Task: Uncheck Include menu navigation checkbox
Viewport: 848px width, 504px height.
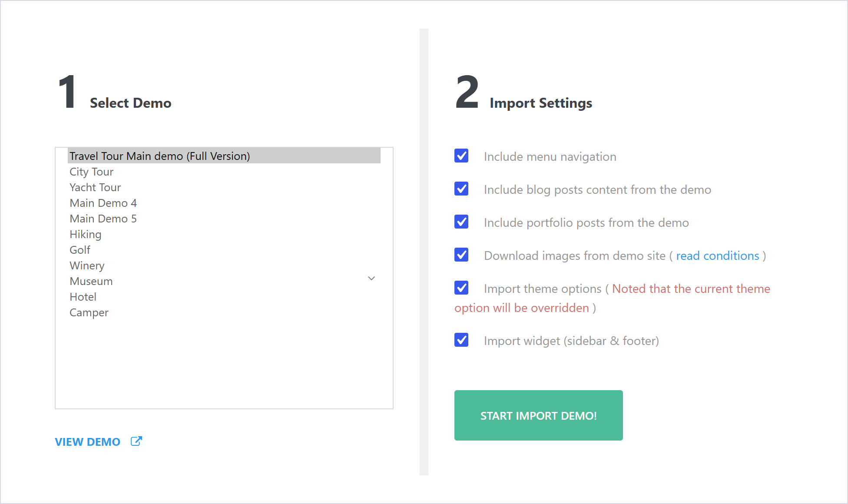Action: [461, 156]
